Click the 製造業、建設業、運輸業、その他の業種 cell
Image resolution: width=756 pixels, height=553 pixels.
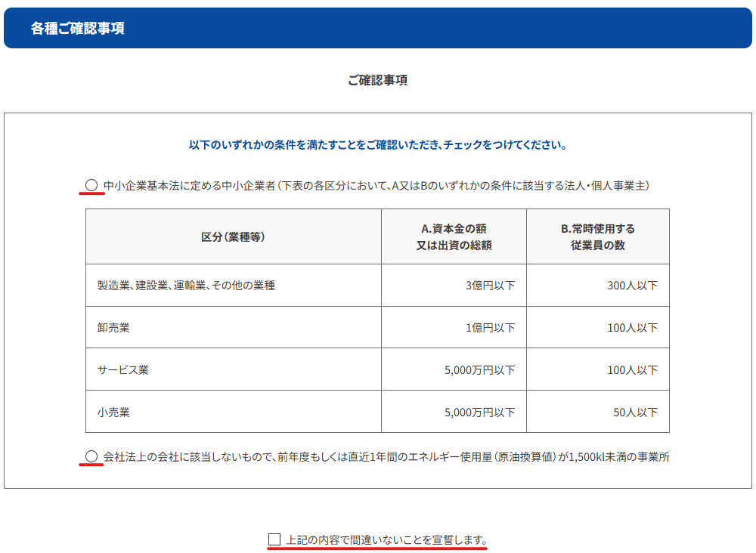[x=234, y=285]
